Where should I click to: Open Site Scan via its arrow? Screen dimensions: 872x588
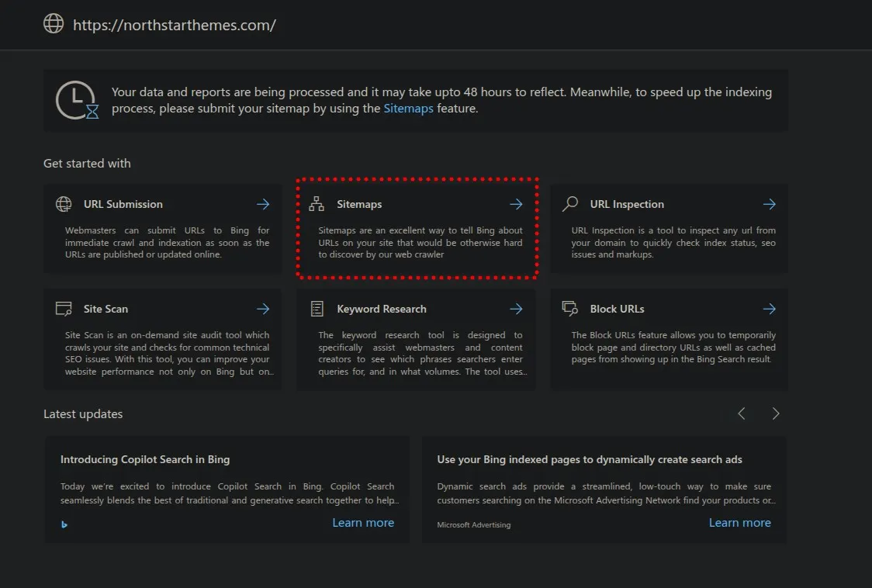[263, 309]
